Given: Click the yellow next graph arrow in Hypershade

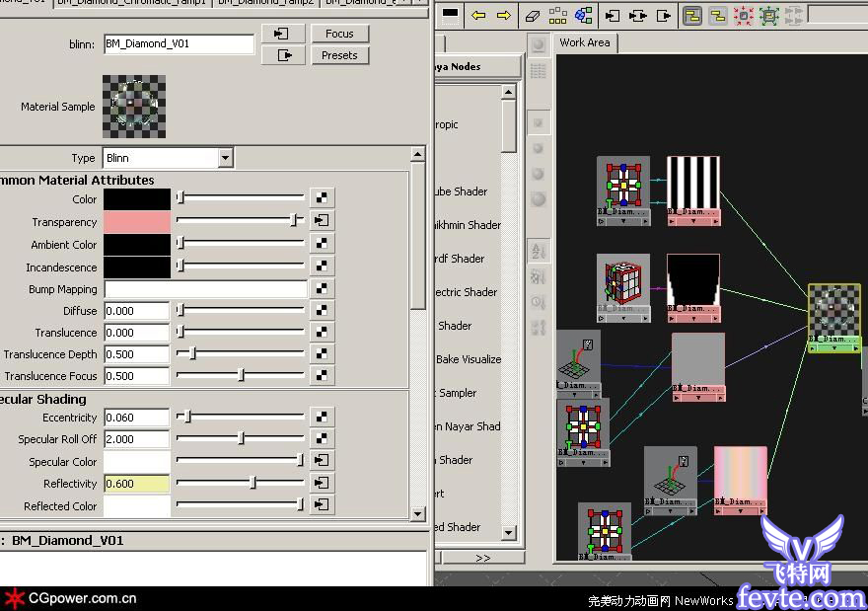Looking at the screenshot, I should [504, 16].
